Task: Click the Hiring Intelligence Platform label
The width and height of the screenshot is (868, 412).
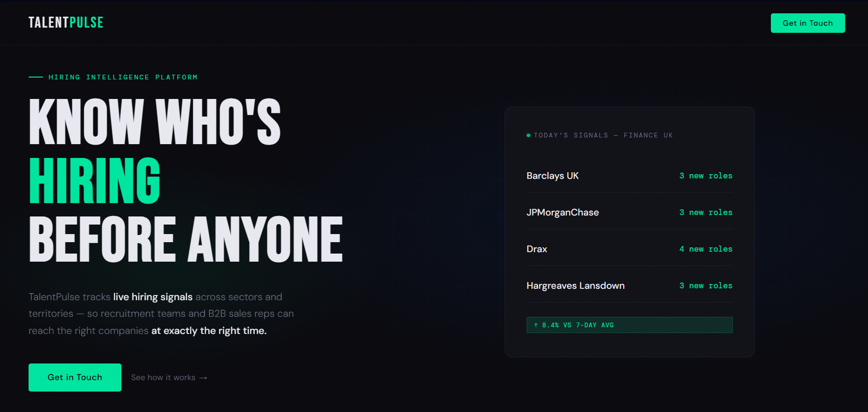Action: point(123,77)
